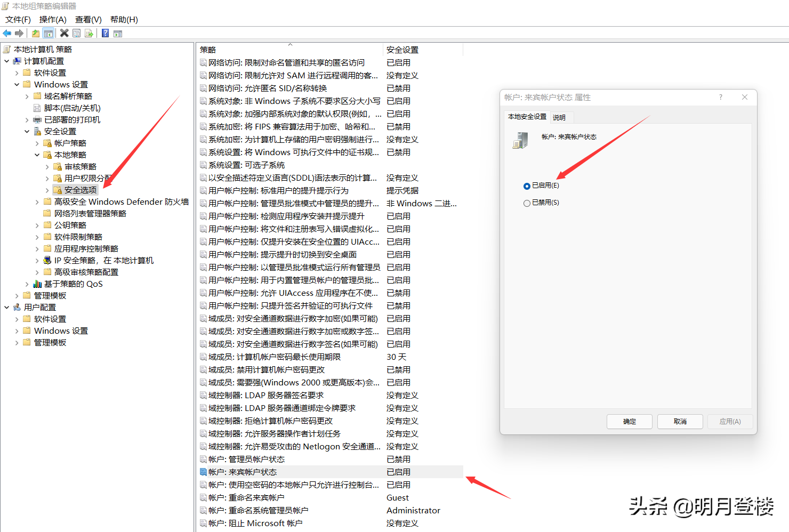Click the 确定 button in dialog

630,422
